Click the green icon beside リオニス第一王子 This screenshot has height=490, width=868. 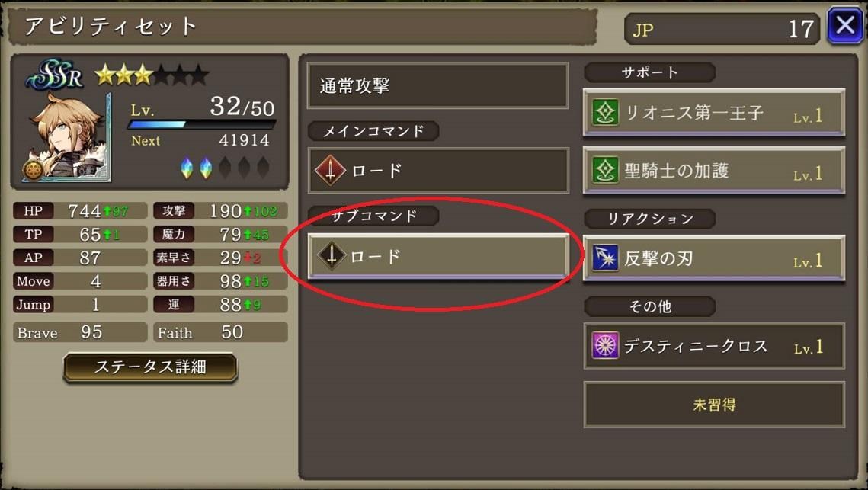(605, 112)
